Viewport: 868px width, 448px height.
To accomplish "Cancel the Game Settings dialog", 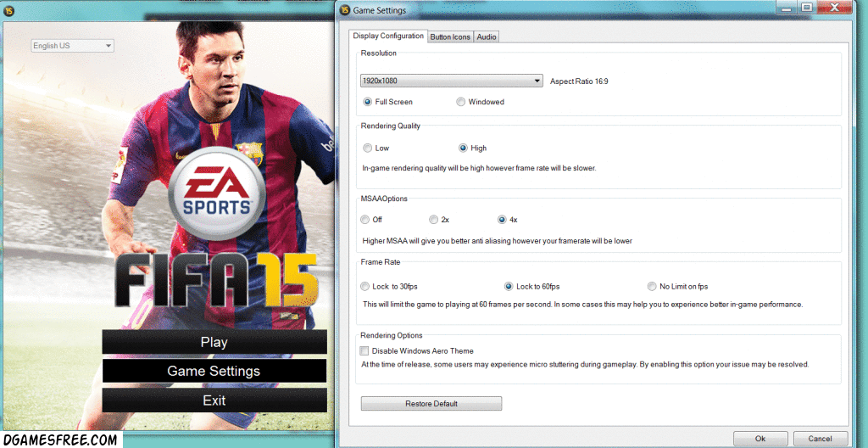I will click(x=820, y=439).
